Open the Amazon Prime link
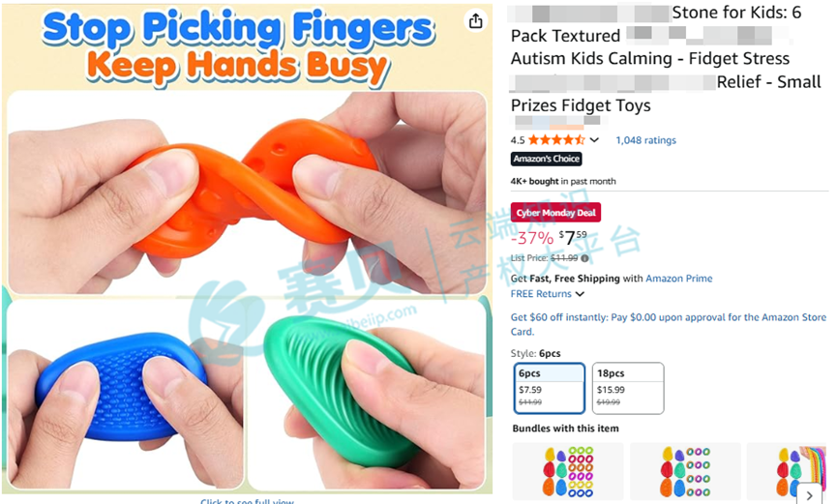 point(679,279)
